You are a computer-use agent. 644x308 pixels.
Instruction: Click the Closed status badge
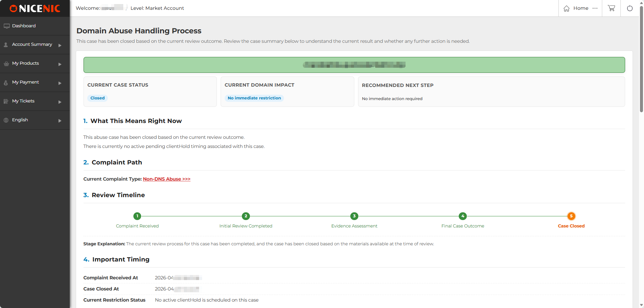[x=97, y=98]
